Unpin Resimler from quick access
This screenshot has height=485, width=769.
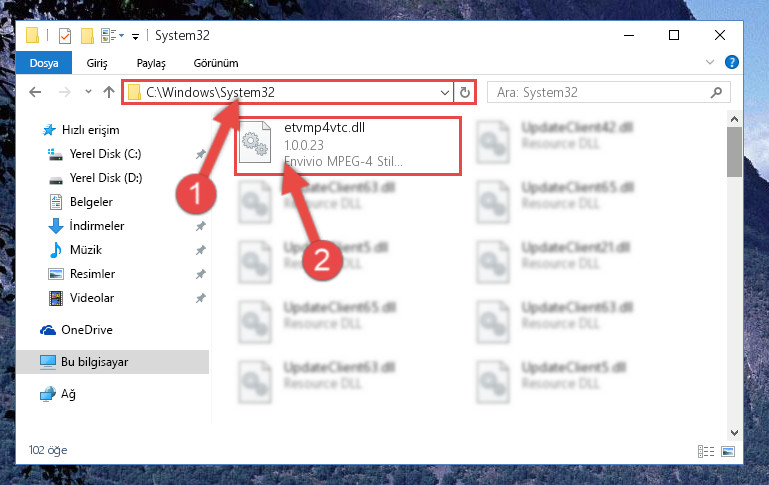point(200,274)
